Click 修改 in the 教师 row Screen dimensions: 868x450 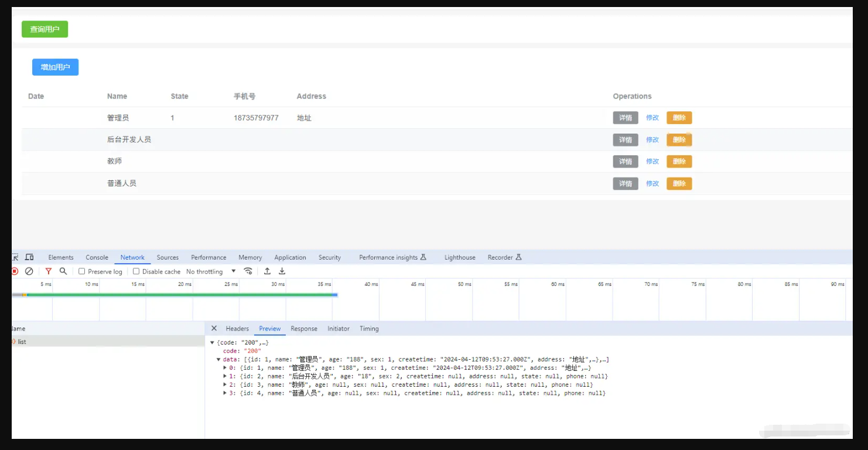(652, 162)
